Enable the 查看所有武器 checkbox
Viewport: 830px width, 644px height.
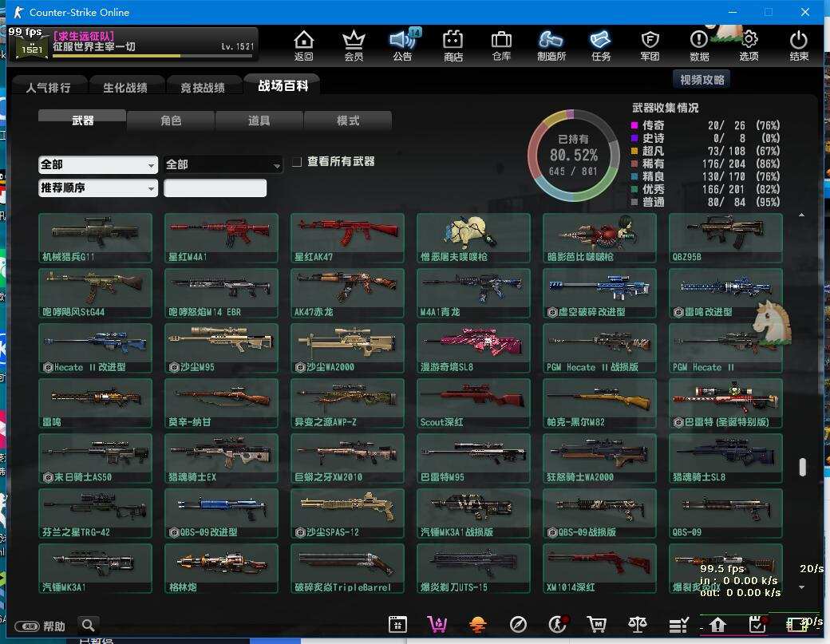(297, 161)
